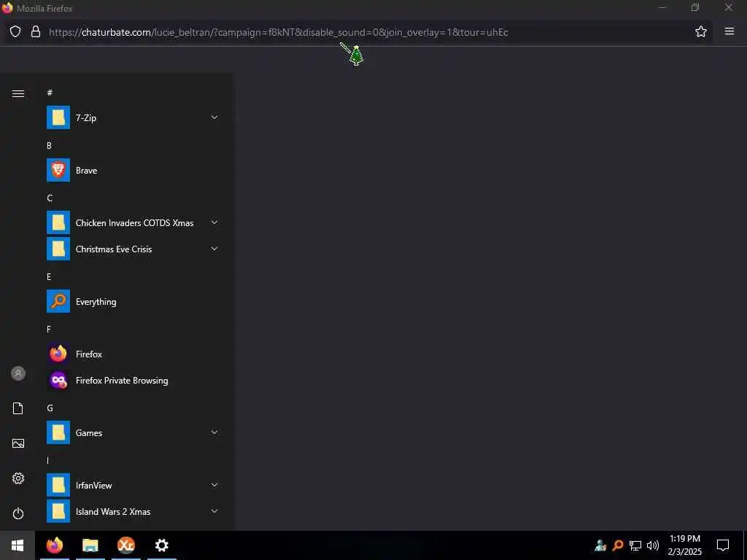Expand the IrfanView folder chevron

click(214, 485)
